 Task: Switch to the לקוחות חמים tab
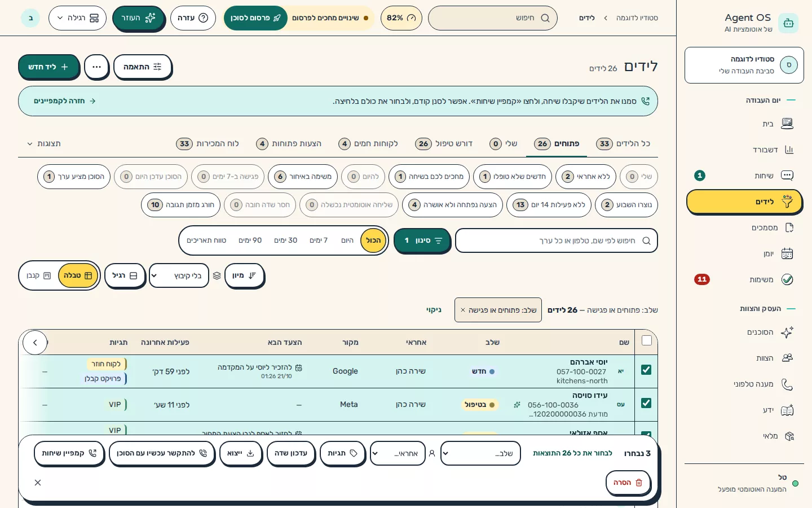coord(368,143)
